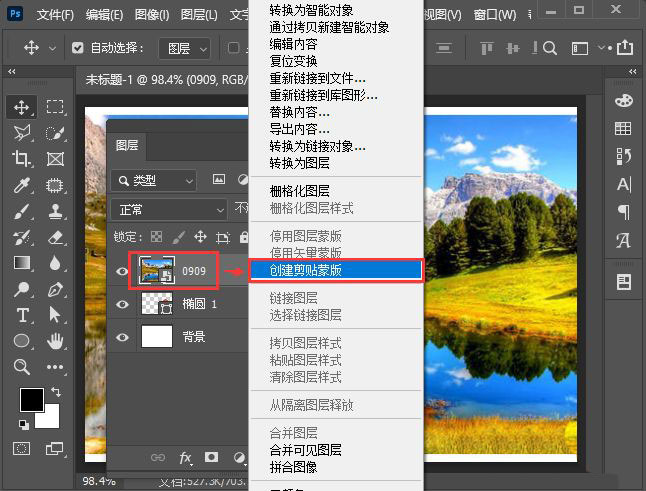Hide the 背景 layer
646x491 pixels.
[x=122, y=337]
